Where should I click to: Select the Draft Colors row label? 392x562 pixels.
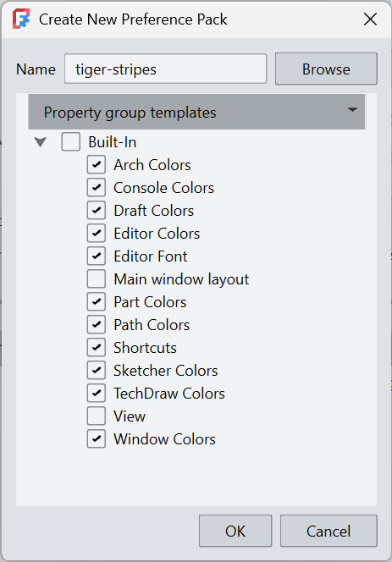(153, 211)
